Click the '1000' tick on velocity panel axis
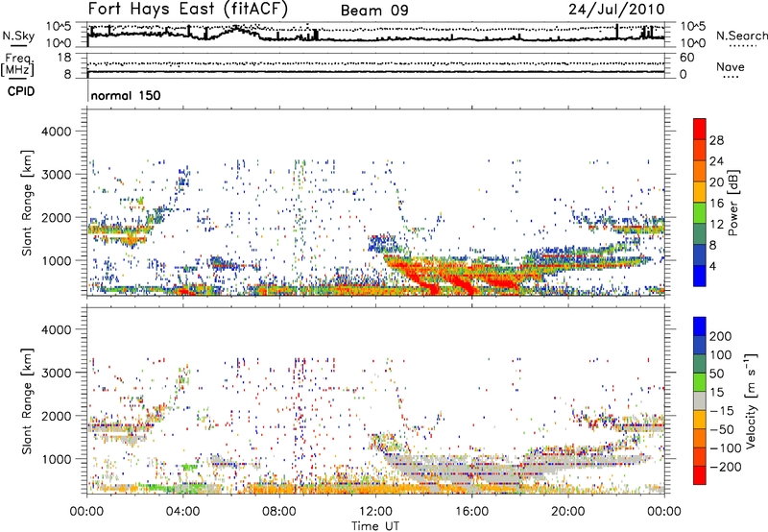The width and height of the screenshot is (768, 532). pyautogui.click(x=56, y=459)
